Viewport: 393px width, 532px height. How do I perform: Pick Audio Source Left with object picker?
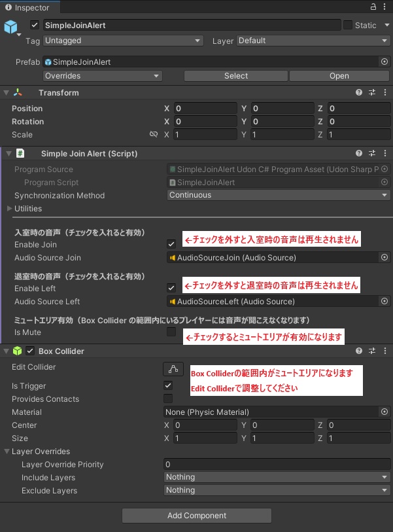pyautogui.click(x=384, y=301)
